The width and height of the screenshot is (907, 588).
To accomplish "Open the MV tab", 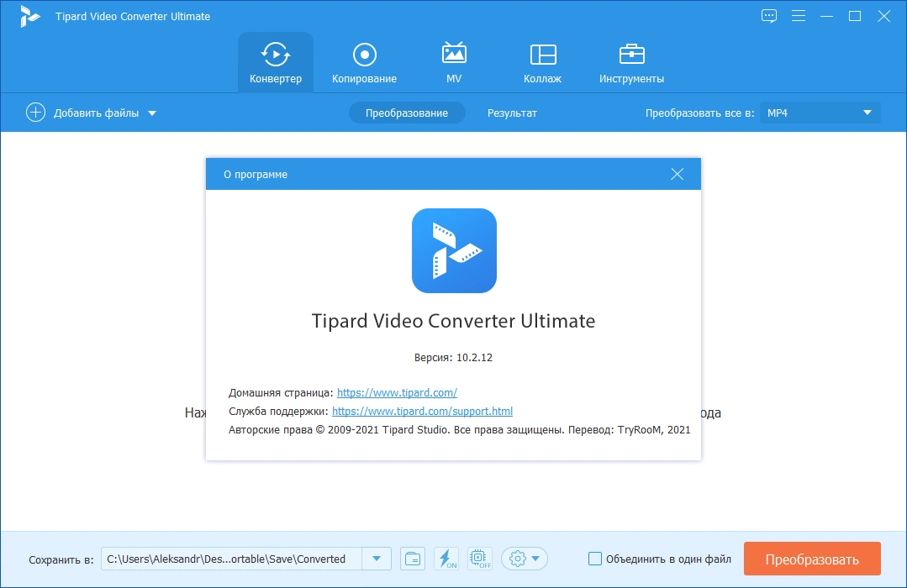I will click(x=454, y=63).
